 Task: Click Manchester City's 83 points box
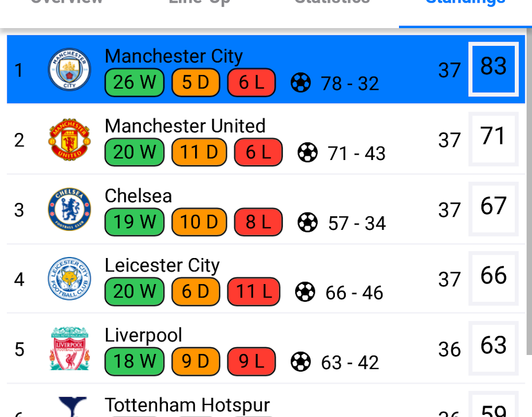pyautogui.click(x=493, y=68)
